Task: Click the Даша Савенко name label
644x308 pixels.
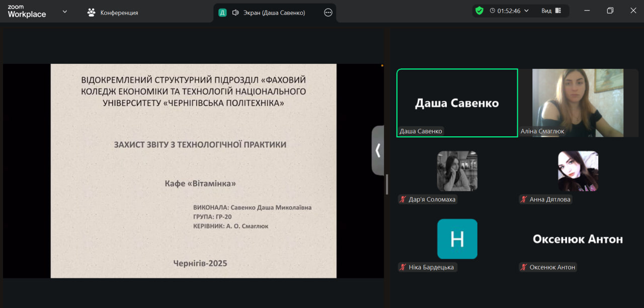Action: pyautogui.click(x=421, y=131)
